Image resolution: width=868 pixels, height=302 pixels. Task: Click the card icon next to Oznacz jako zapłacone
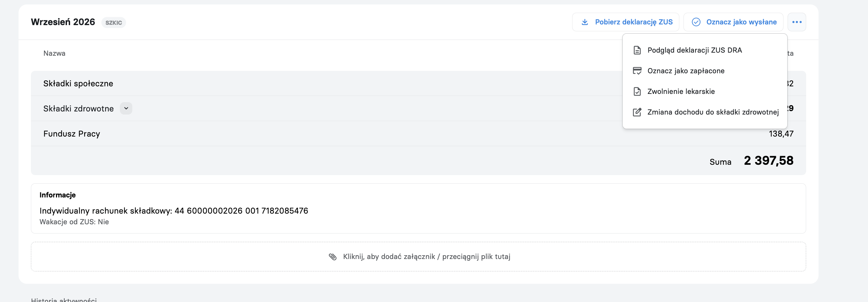(x=637, y=71)
